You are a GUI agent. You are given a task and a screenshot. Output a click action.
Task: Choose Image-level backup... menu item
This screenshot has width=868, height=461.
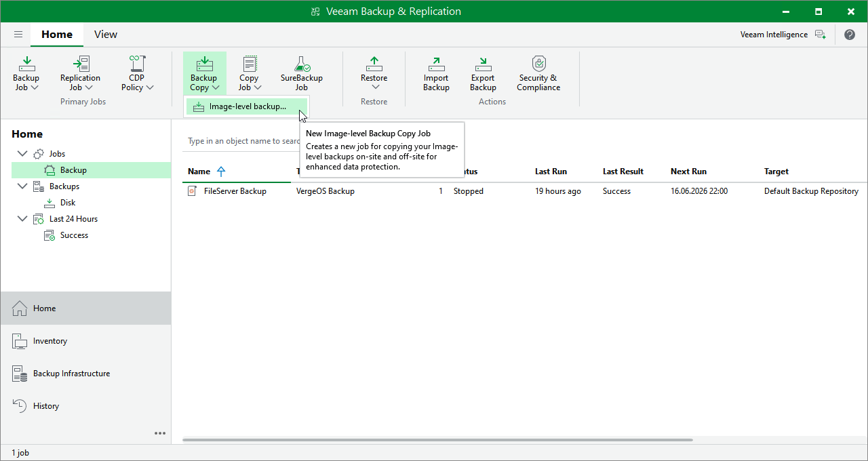point(247,106)
